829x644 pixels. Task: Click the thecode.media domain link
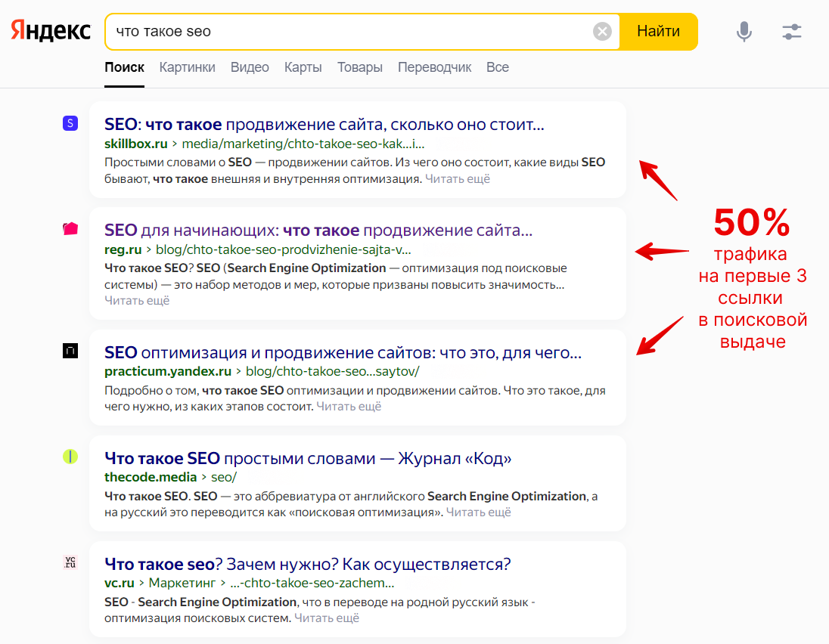151,477
